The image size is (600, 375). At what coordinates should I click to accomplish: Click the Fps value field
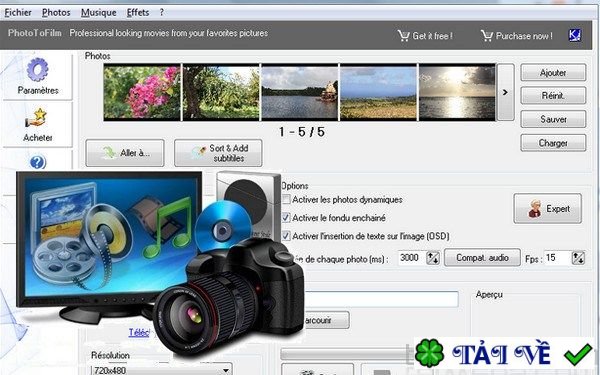click(557, 258)
